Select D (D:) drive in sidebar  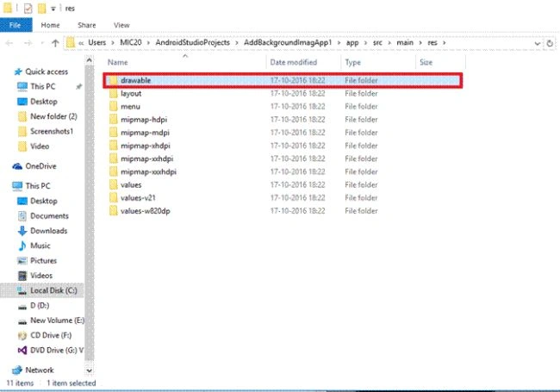tap(40, 306)
